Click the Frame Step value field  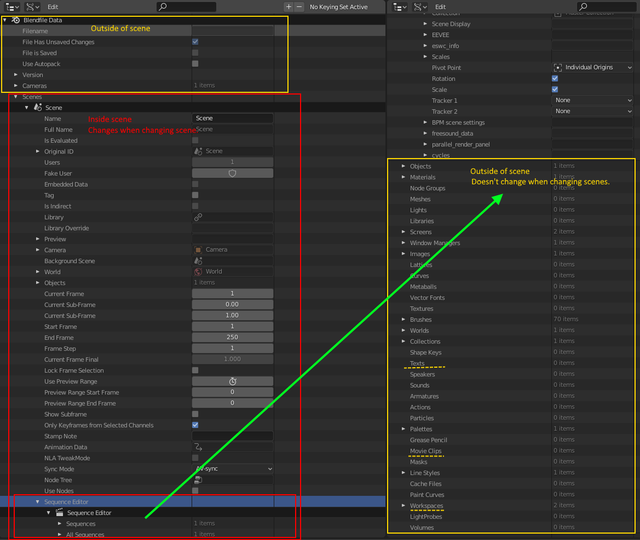pos(233,348)
